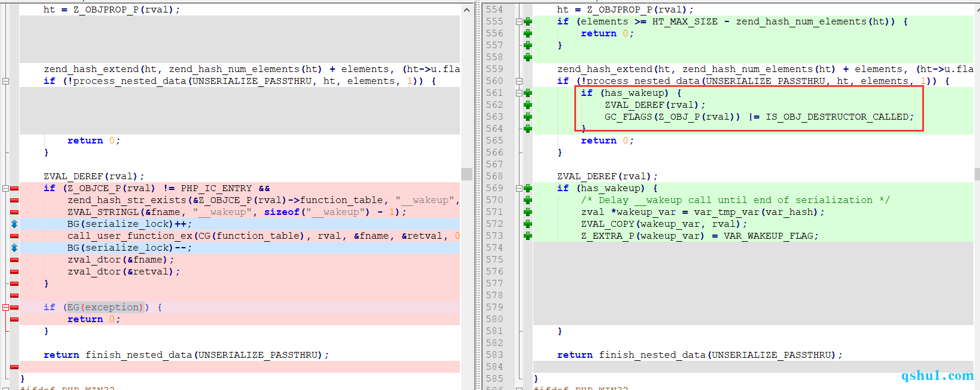The height and width of the screenshot is (390, 980).
Task: Collapse right-pane fold on line 569
Action: pyautogui.click(x=519, y=188)
